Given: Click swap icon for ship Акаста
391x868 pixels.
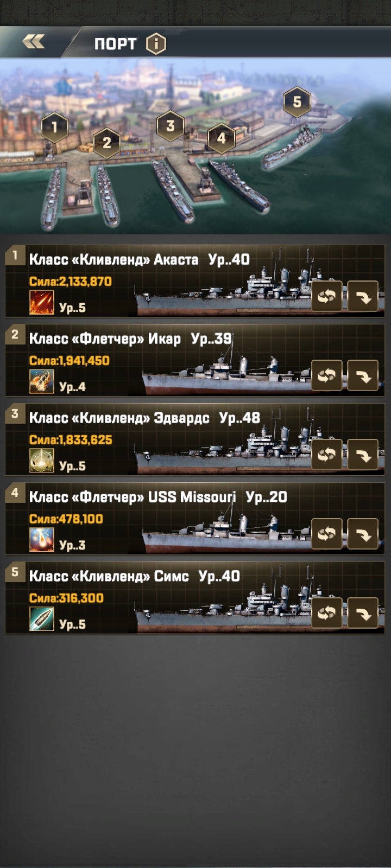Looking at the screenshot, I should click(x=326, y=296).
